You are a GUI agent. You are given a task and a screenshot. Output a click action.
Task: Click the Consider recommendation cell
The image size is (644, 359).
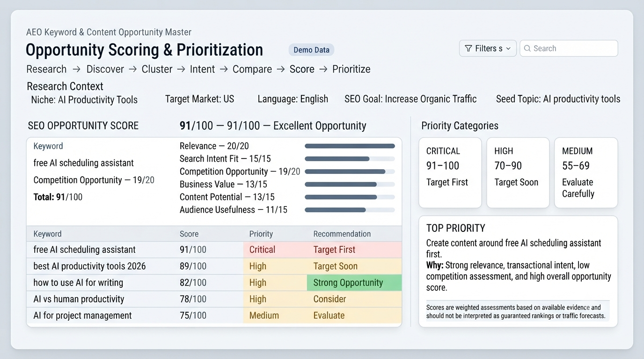coord(354,299)
